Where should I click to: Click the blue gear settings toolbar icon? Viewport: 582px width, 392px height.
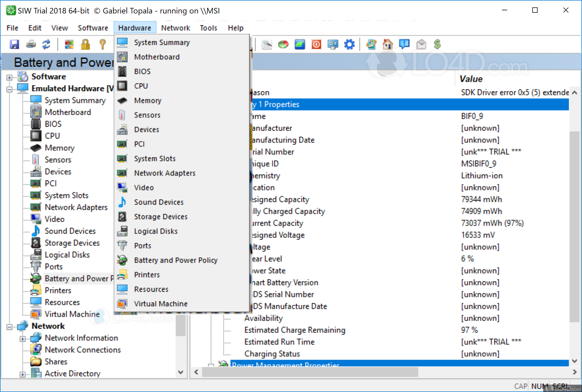click(x=349, y=44)
